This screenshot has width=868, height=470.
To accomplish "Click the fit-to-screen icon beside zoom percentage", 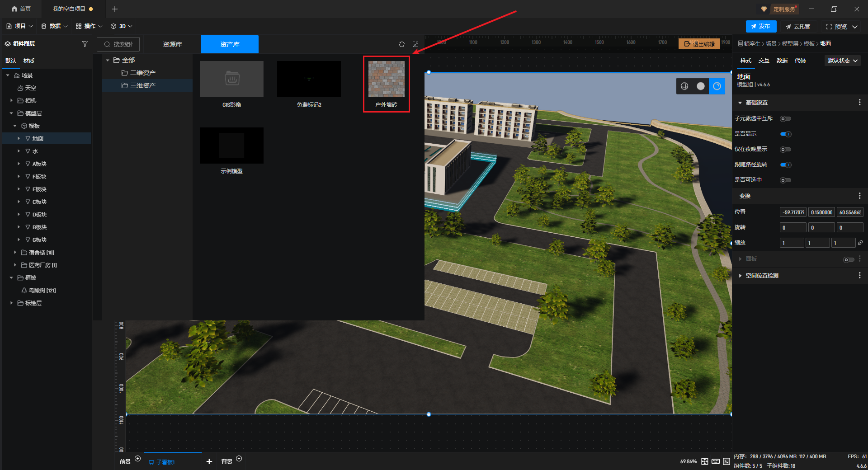I will pyautogui.click(x=705, y=461).
